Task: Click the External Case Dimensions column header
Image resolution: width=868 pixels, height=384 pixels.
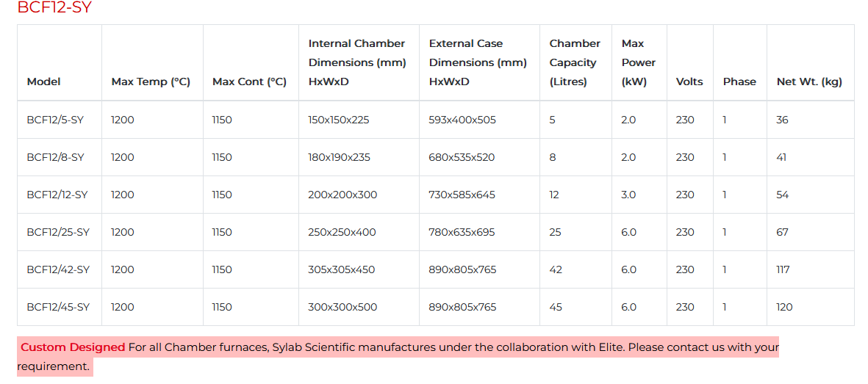Action: coord(478,62)
